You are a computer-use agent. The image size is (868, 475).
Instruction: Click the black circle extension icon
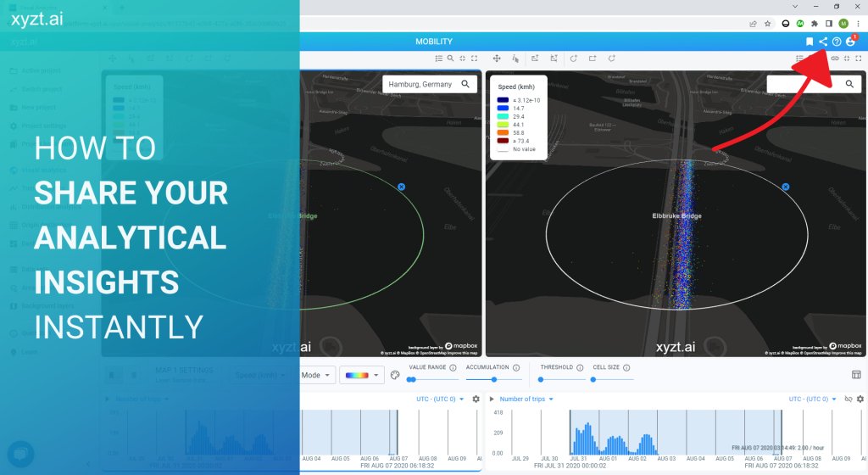785,23
